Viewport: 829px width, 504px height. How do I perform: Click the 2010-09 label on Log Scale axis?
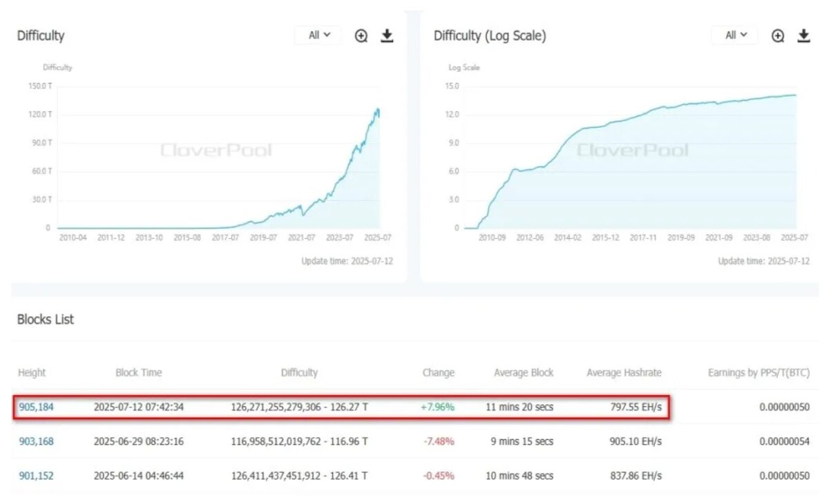point(493,238)
